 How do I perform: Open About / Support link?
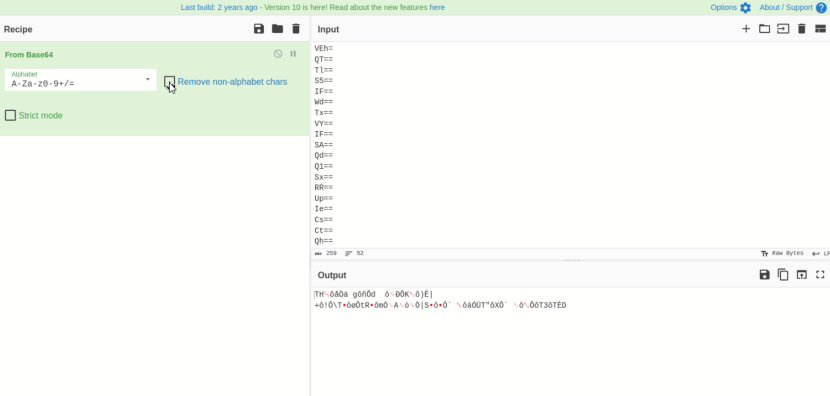786,7
